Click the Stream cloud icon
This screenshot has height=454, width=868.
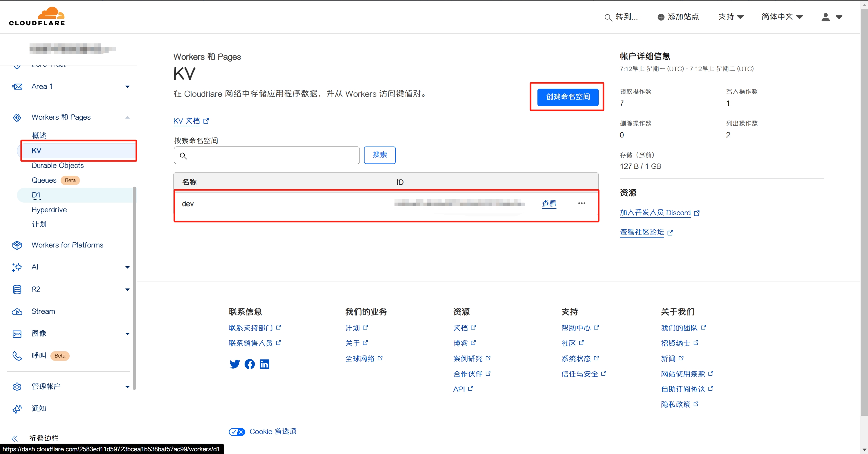point(17,311)
